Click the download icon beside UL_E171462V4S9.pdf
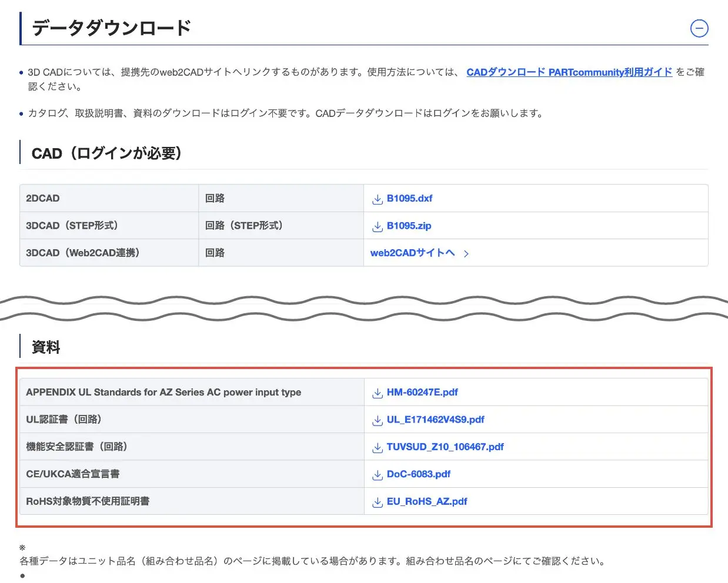 point(378,420)
